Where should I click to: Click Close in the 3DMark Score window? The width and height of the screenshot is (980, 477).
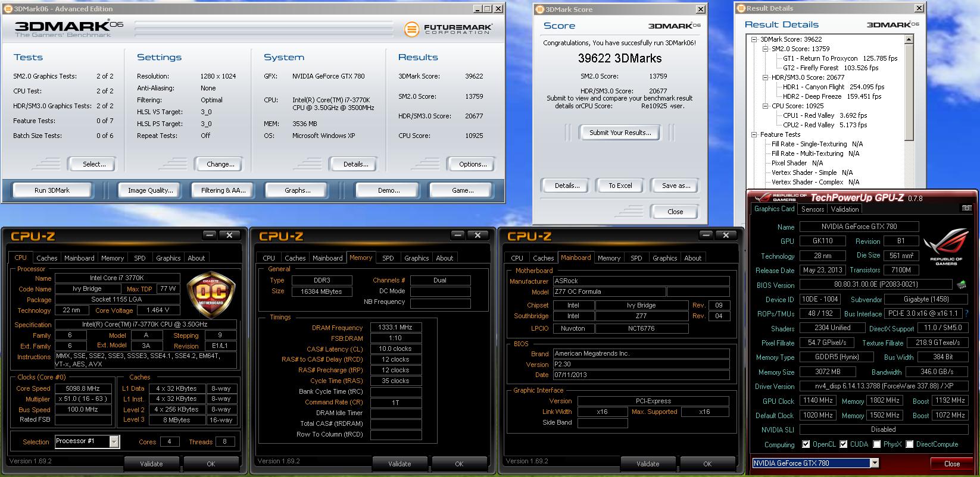pyautogui.click(x=675, y=212)
